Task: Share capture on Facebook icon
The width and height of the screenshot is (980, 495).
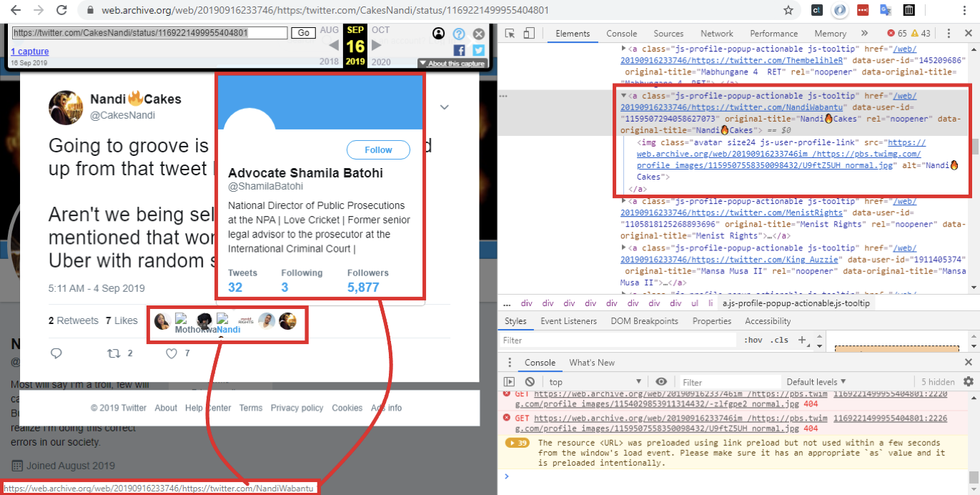Action: 459,50
